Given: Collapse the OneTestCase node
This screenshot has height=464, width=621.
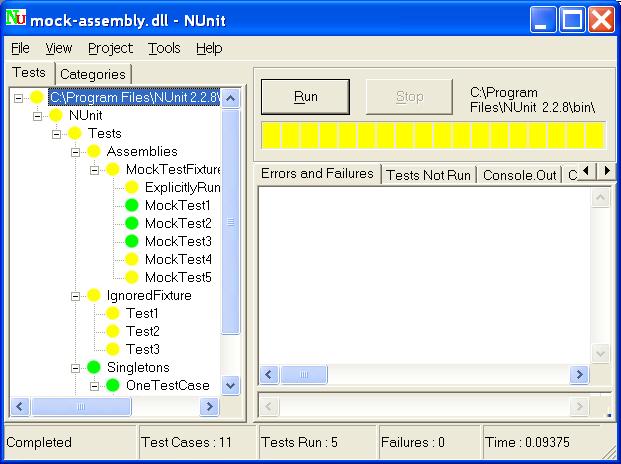Looking at the screenshot, I should coord(94,386).
